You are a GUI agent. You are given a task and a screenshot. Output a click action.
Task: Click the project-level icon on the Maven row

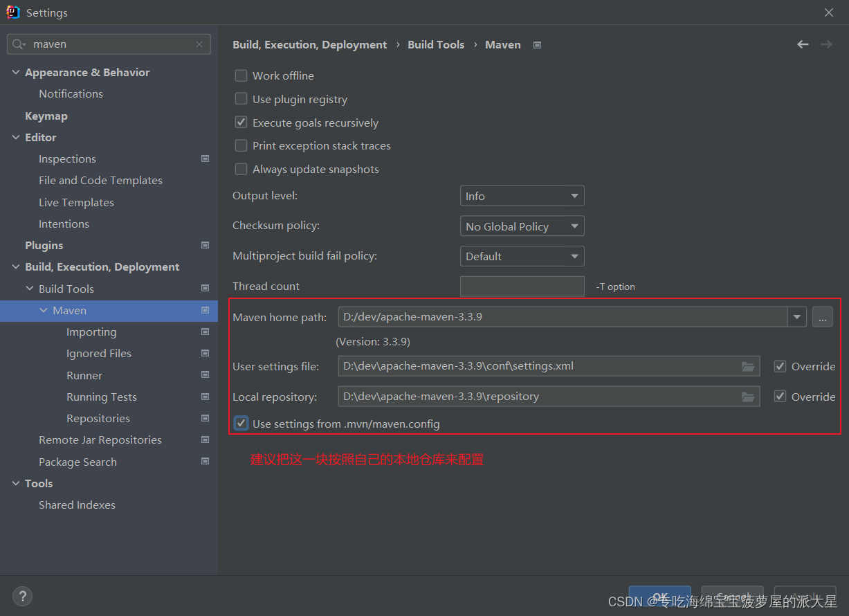click(205, 310)
